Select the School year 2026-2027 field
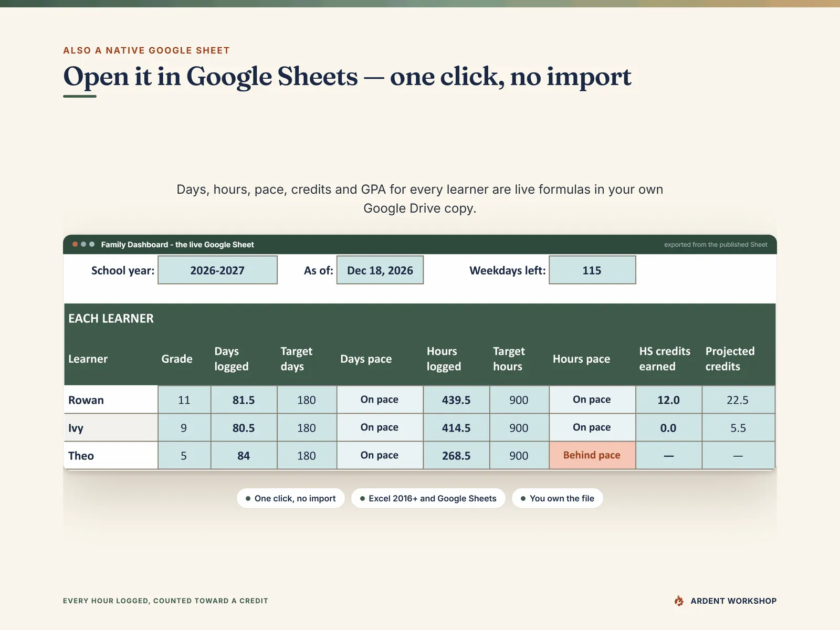The width and height of the screenshot is (840, 630). click(x=217, y=270)
